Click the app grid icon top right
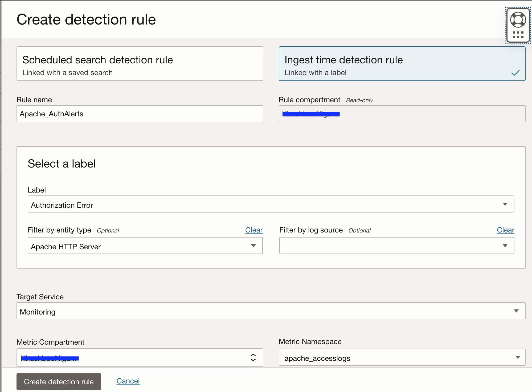This screenshot has width=532, height=392. click(x=518, y=34)
